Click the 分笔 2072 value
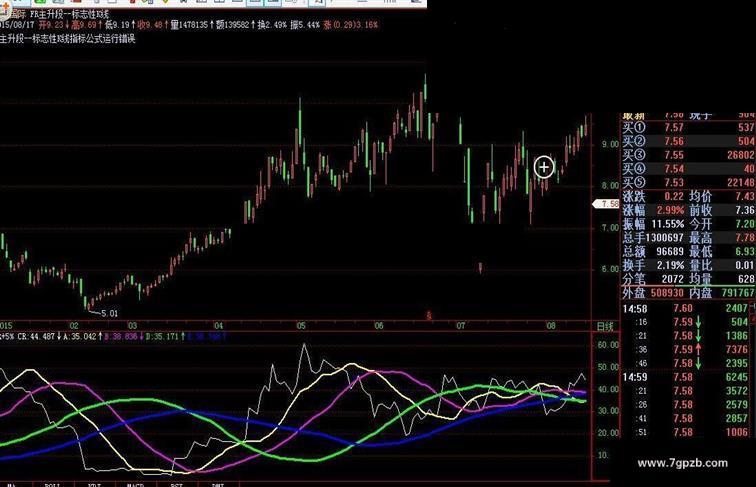Viewport: 756px width, 487px height. click(x=673, y=279)
